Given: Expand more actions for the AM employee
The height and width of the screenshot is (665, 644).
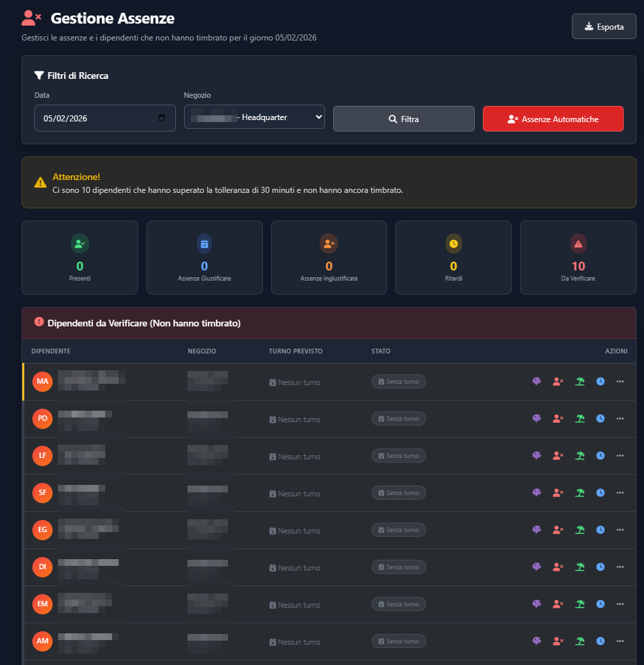Looking at the screenshot, I should click(620, 641).
